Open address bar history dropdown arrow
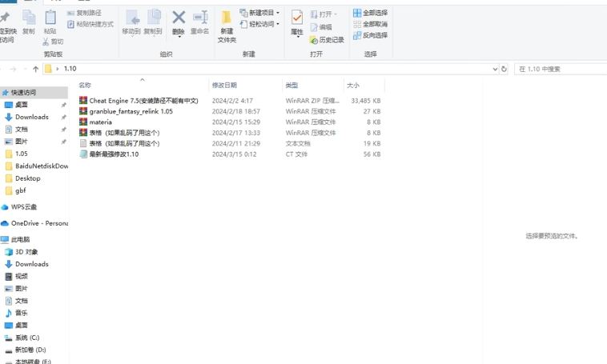The image size is (607, 364). [494, 69]
